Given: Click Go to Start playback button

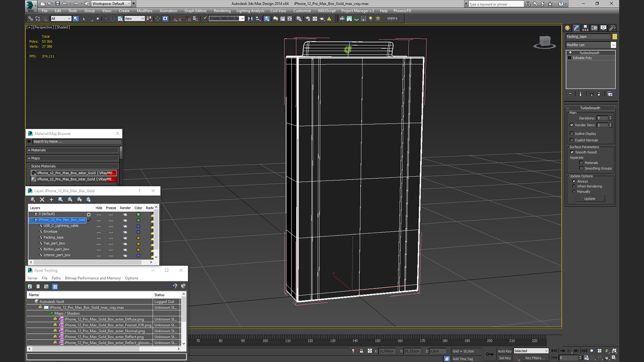Looking at the screenshot, I should pos(554,351).
